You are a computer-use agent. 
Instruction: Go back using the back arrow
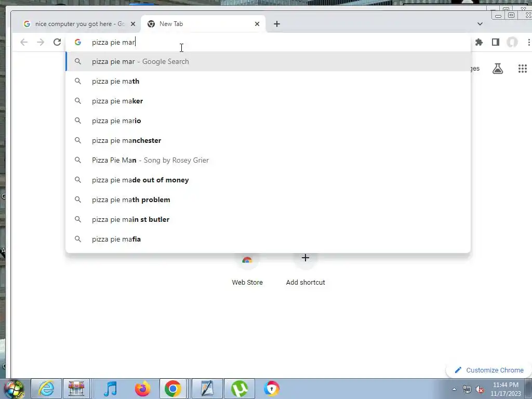click(x=24, y=42)
